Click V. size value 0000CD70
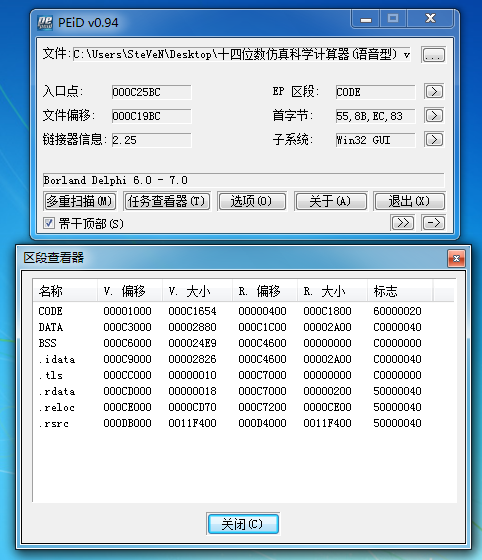Screen dimensions: 482x560 (x=192, y=407)
